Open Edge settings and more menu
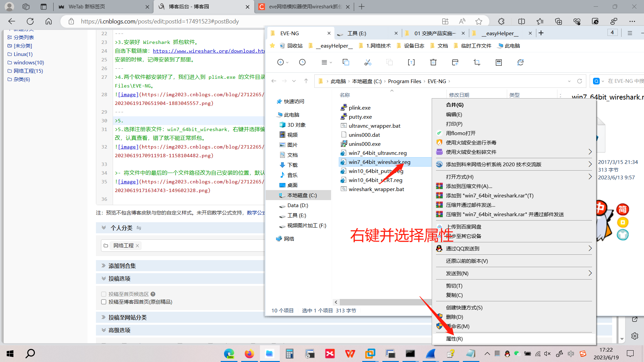Image resolution: width=644 pixels, height=362 pixels. pos(632,21)
